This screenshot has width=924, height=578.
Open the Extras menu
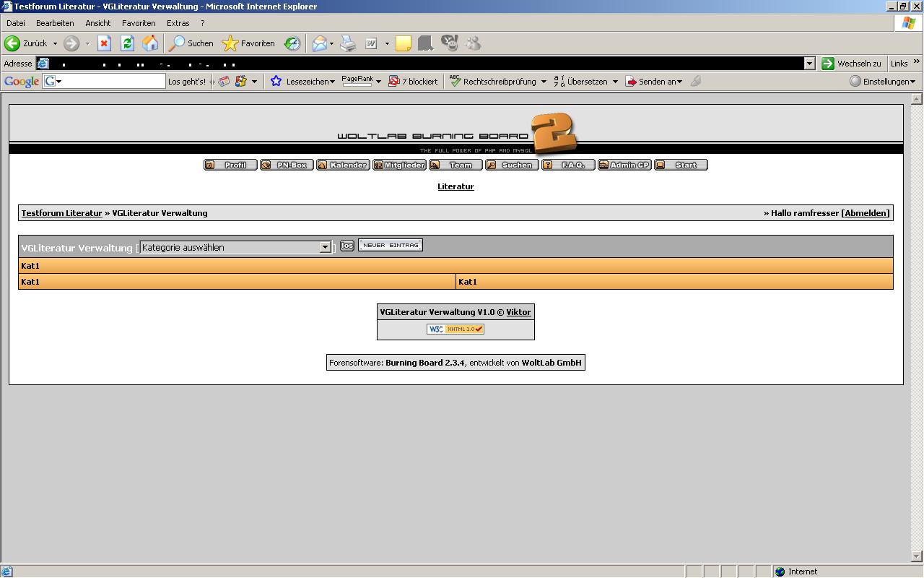[178, 23]
